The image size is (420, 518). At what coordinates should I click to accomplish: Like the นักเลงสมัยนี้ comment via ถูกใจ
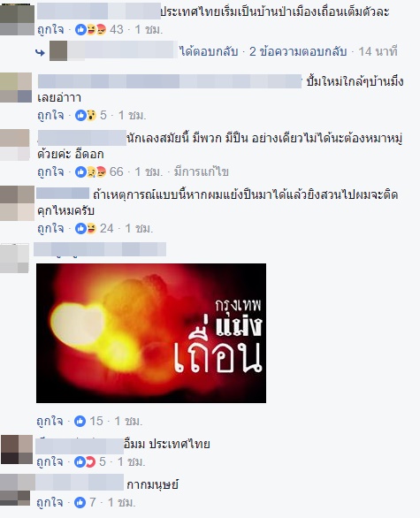pos(50,171)
